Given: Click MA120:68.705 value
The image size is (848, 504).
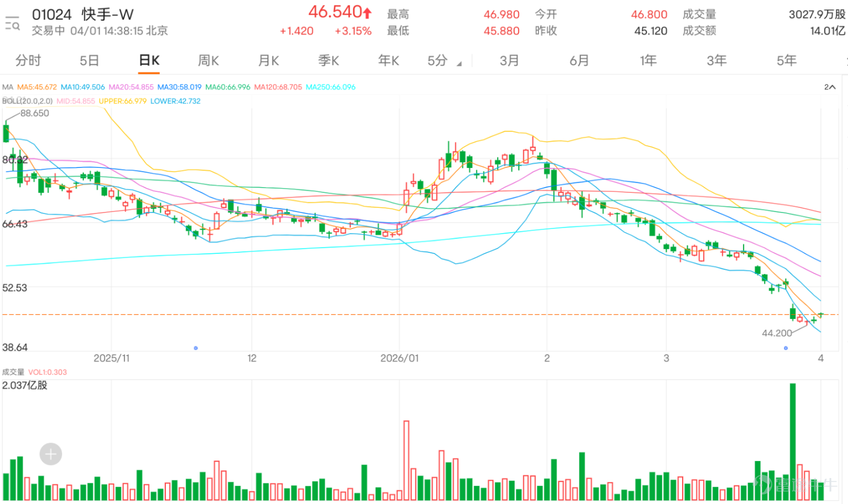Looking at the screenshot, I should click(278, 87).
